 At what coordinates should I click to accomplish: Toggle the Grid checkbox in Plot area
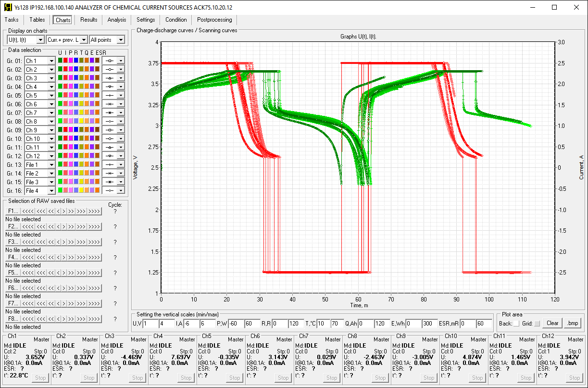(537, 324)
